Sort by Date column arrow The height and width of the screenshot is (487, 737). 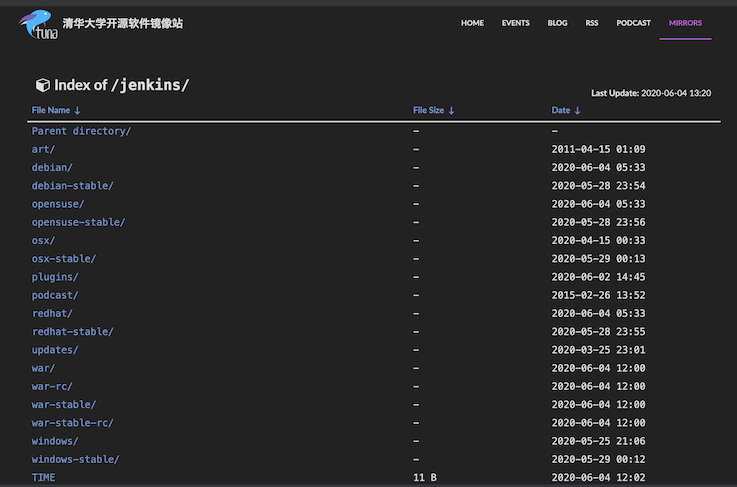click(x=577, y=111)
